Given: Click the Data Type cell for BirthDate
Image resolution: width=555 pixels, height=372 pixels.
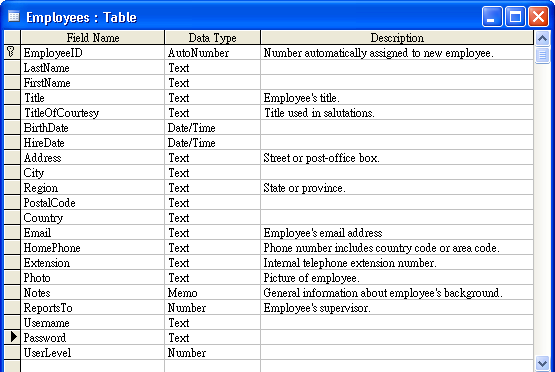Looking at the screenshot, I should click(212, 127).
